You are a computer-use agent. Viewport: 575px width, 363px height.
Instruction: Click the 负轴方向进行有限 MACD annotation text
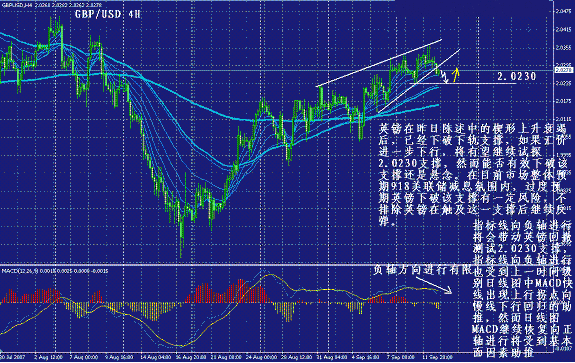pos(422,270)
